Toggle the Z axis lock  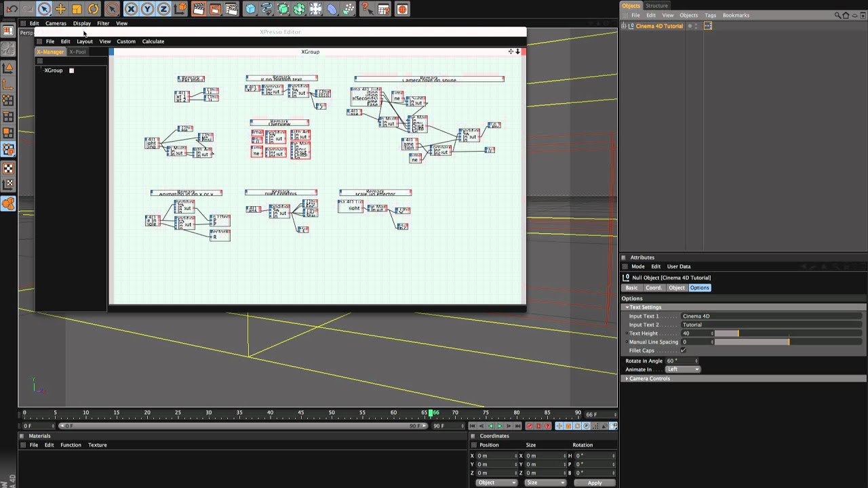[163, 9]
